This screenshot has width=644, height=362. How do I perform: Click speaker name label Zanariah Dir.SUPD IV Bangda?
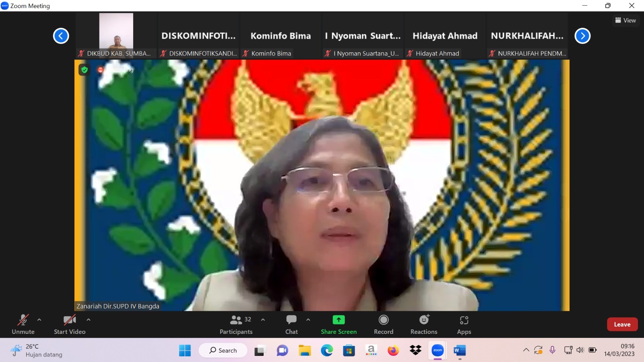118,306
